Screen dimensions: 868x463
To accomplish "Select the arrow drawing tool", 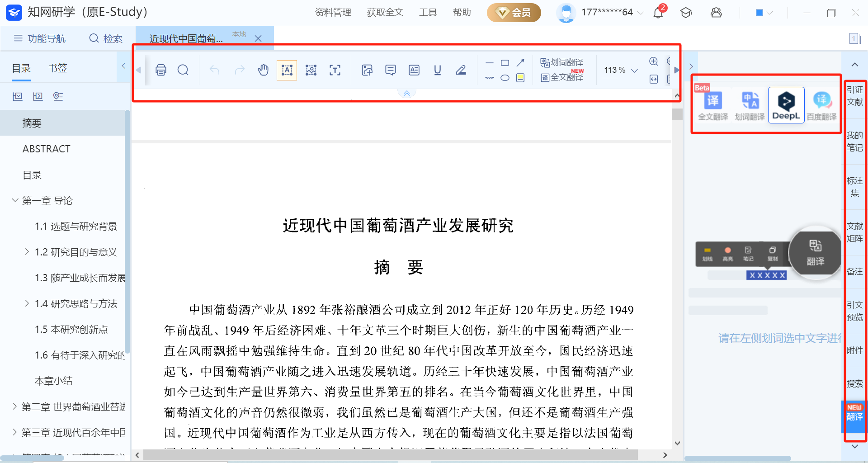I will [x=520, y=63].
